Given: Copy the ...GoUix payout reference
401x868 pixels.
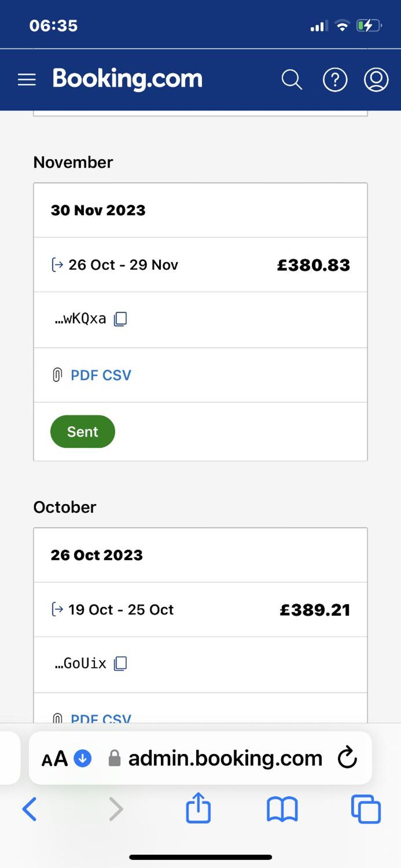Looking at the screenshot, I should point(120,663).
